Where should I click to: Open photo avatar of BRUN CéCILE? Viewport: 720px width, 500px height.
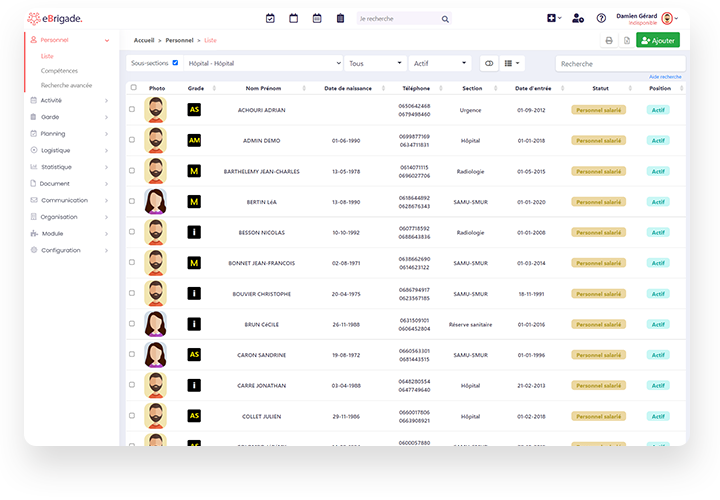click(x=155, y=324)
